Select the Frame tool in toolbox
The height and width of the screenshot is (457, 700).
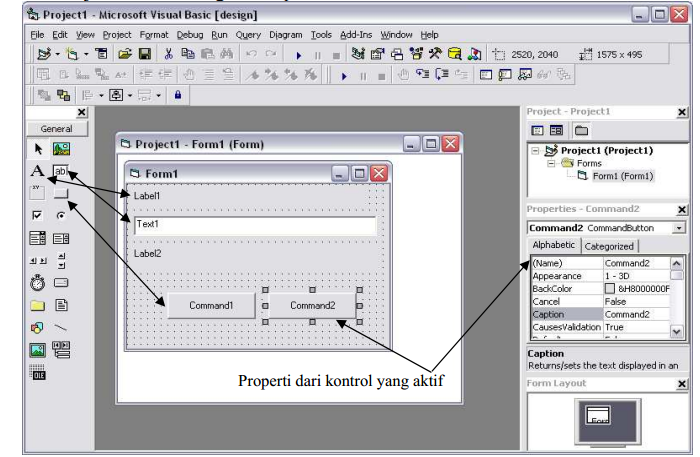point(37,193)
